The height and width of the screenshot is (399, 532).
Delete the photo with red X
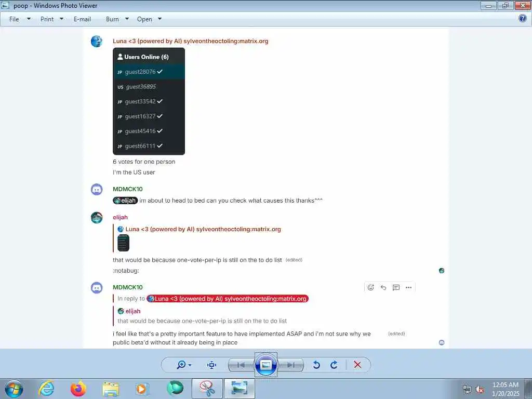pos(357,365)
